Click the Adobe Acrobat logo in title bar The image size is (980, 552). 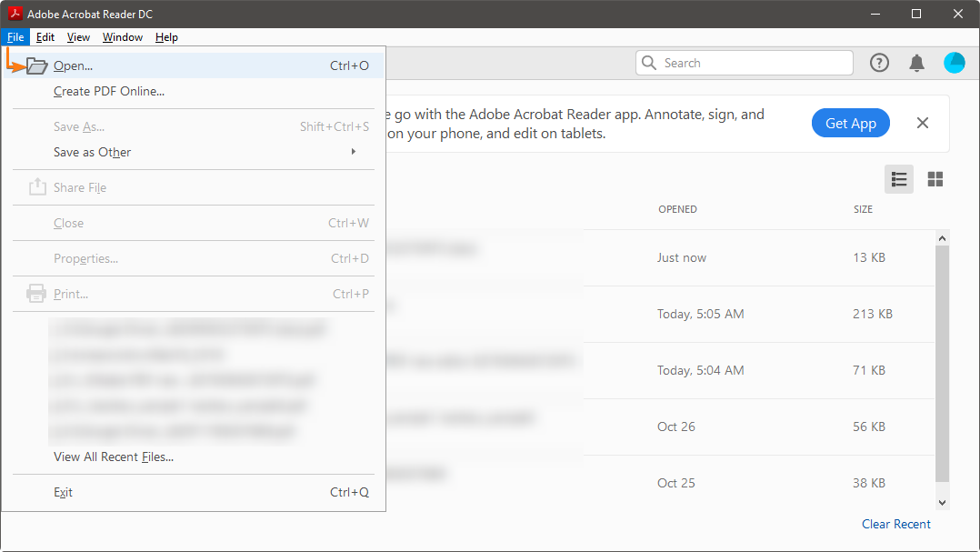click(x=15, y=14)
